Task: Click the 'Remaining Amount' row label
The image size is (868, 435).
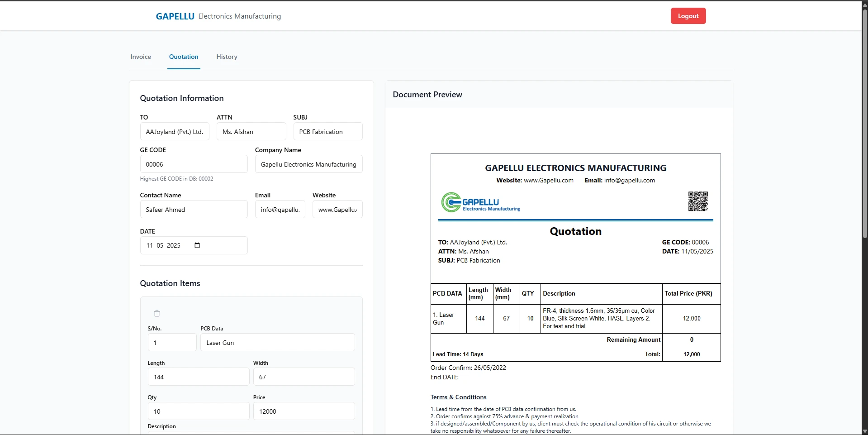Action: (633, 340)
